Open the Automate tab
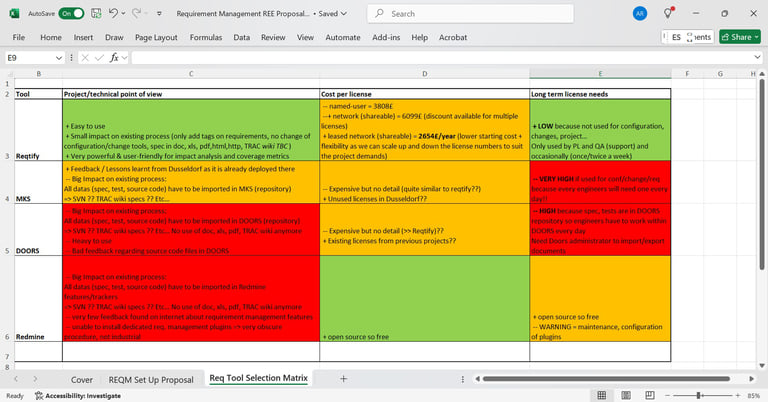The image size is (768, 402). click(343, 37)
